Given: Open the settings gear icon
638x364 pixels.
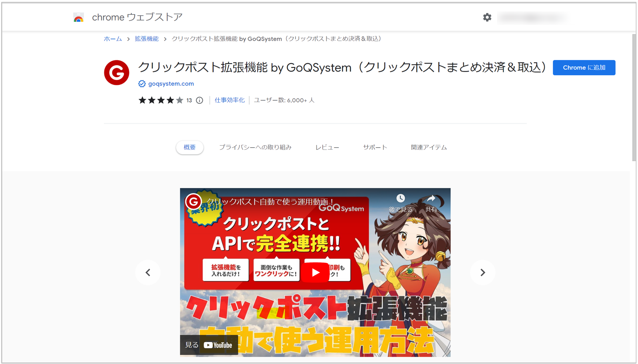Looking at the screenshot, I should point(487,17).
